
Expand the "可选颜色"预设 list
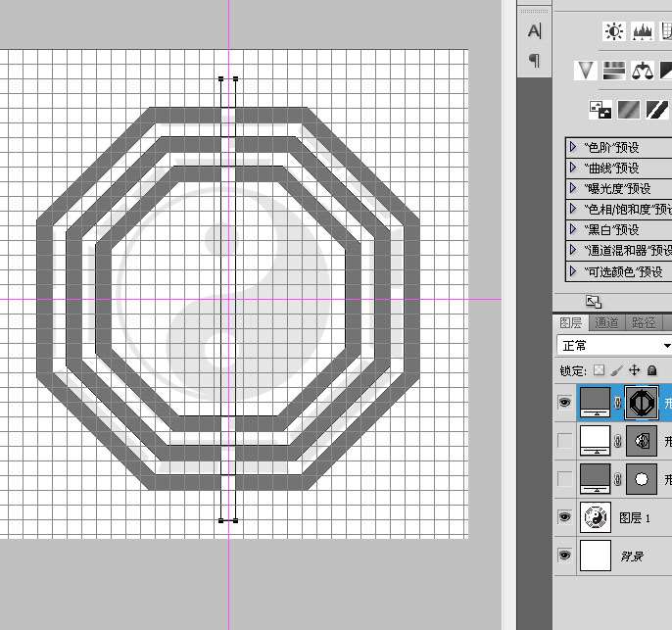(x=573, y=271)
